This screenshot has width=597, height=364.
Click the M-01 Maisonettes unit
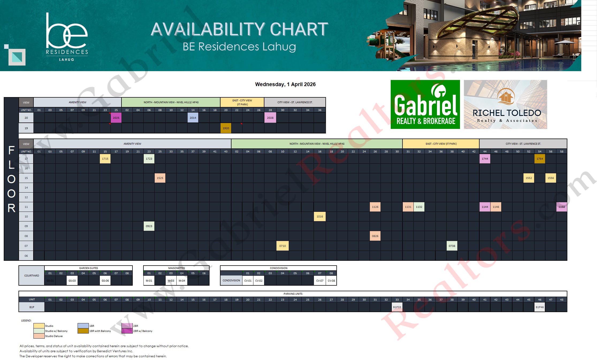pos(149,281)
